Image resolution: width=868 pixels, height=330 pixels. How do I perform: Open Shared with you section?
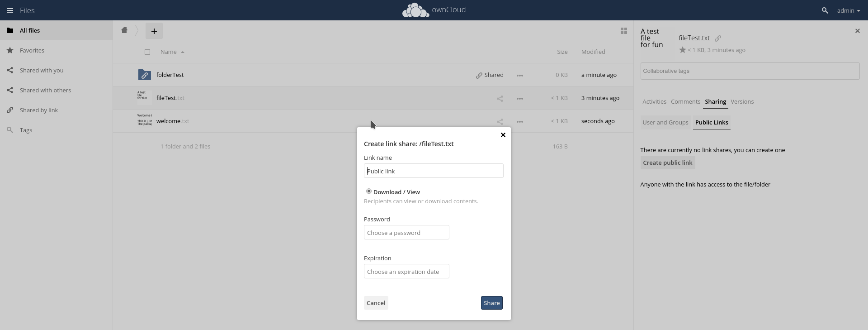[x=56, y=70]
